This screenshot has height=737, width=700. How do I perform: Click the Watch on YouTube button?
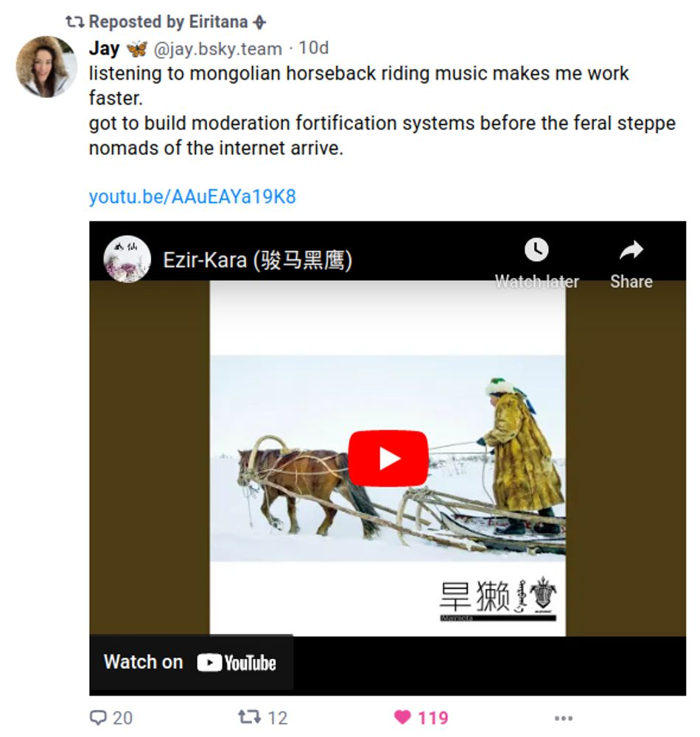191,663
